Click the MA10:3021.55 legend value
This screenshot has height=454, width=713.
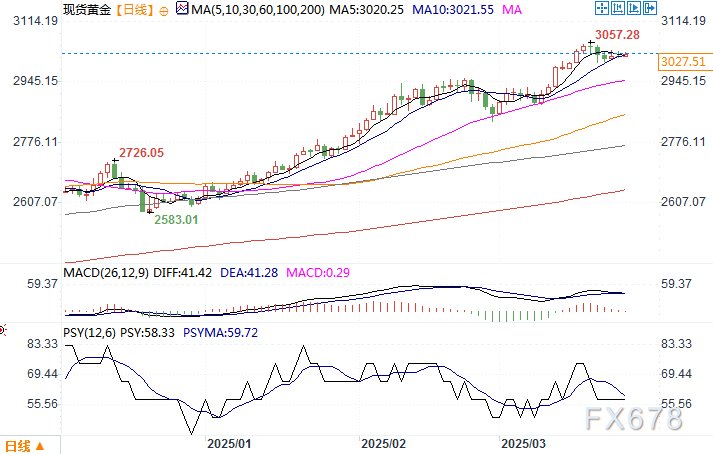453,10
